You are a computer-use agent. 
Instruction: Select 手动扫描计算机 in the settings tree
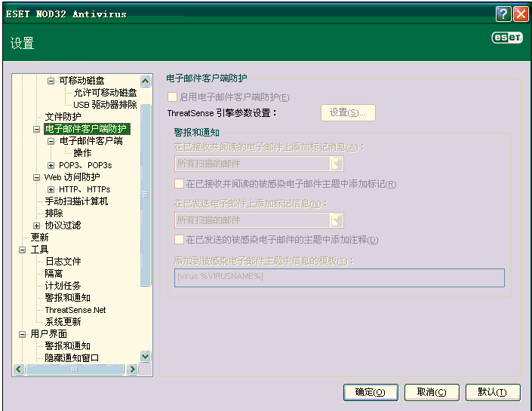click(x=76, y=201)
